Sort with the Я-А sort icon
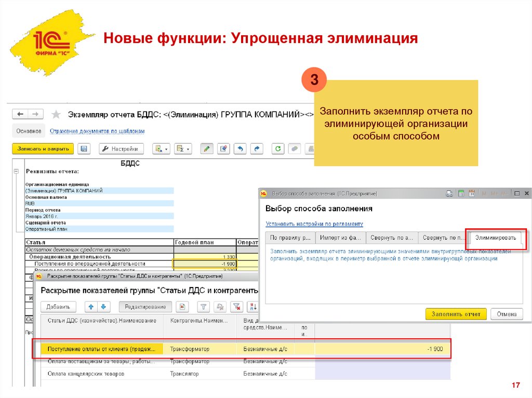Viewport: 532px width, 398px height. (x=253, y=307)
